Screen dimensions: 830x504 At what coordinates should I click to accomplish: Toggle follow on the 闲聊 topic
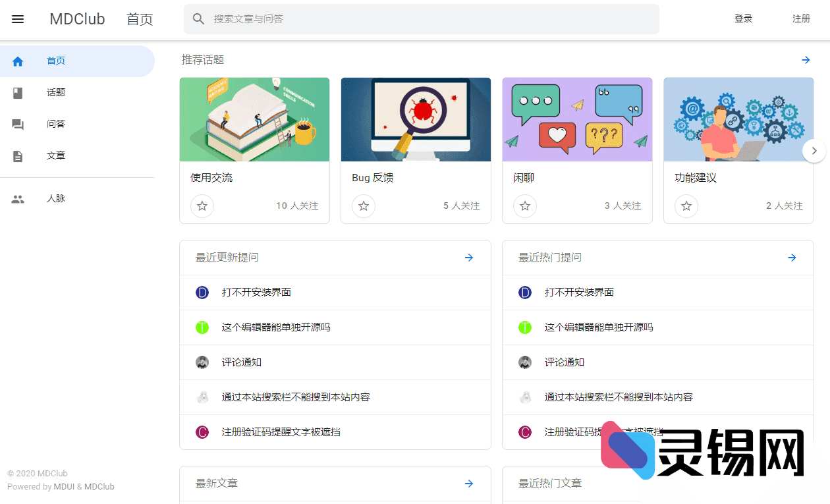[525, 206]
